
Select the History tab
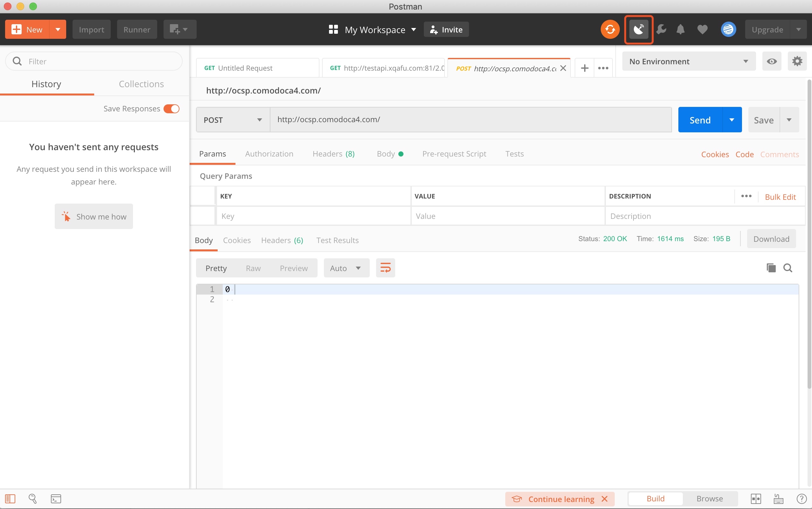coord(46,84)
